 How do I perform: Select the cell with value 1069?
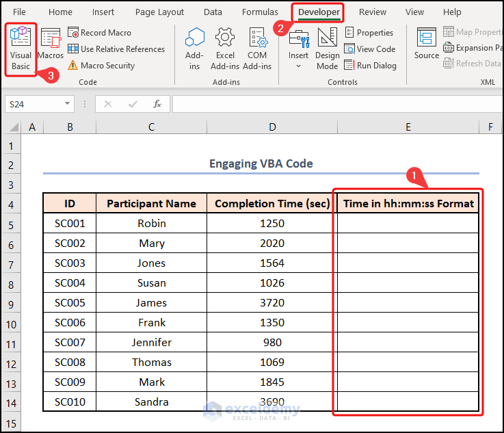tap(272, 363)
